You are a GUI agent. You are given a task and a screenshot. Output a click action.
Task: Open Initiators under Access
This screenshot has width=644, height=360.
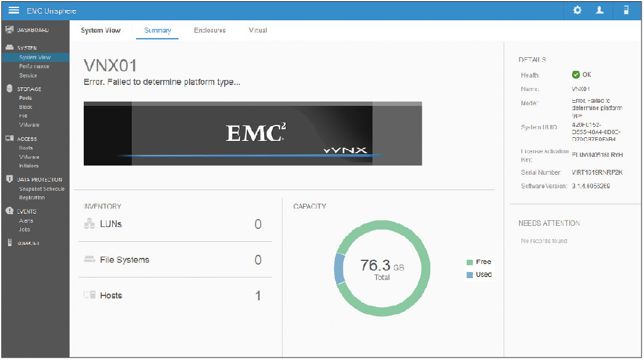[x=29, y=166]
